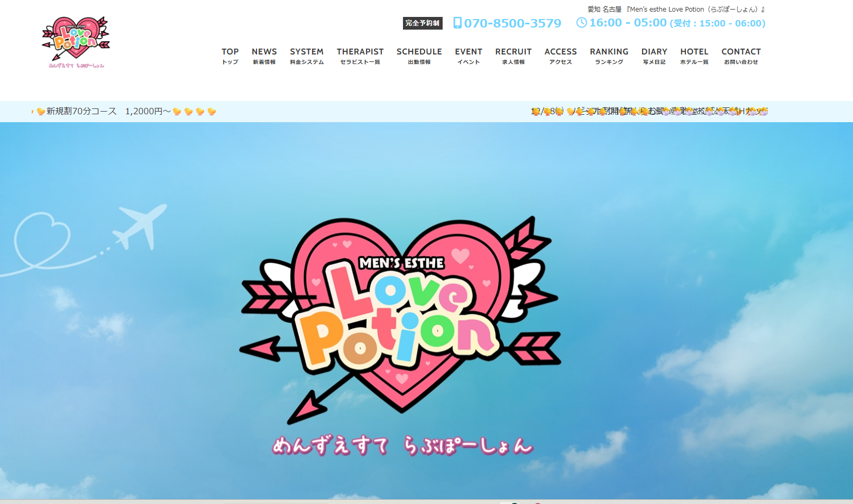
Task: Select the SYSTEM 料金システム menu item
Action: (307, 56)
